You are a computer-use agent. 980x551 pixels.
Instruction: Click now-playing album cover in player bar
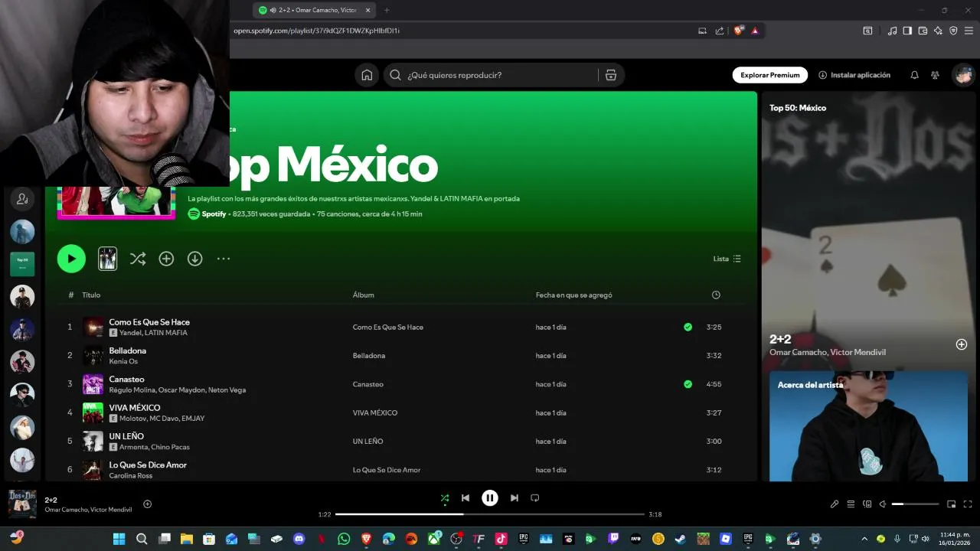pos(22,504)
